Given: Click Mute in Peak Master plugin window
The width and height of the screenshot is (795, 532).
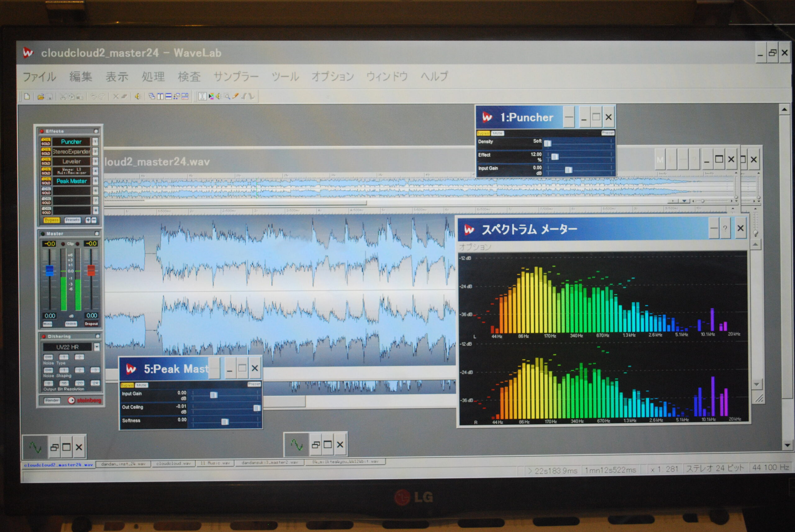Looking at the screenshot, I should click(x=142, y=385).
